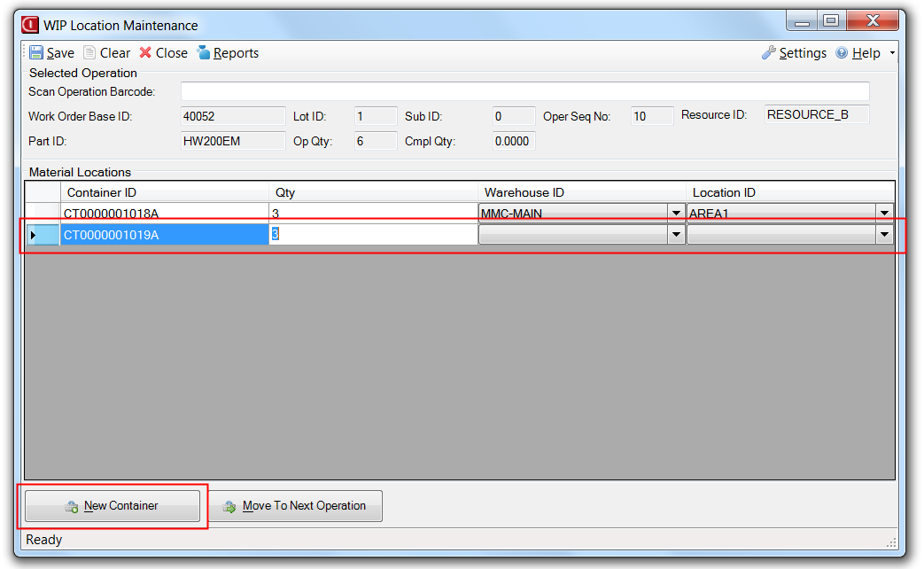
Task: Click the Settings wrench icon
Action: [768, 53]
